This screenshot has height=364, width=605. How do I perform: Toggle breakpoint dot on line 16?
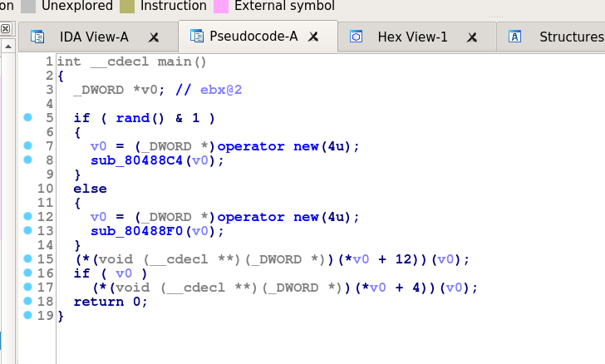click(27, 273)
